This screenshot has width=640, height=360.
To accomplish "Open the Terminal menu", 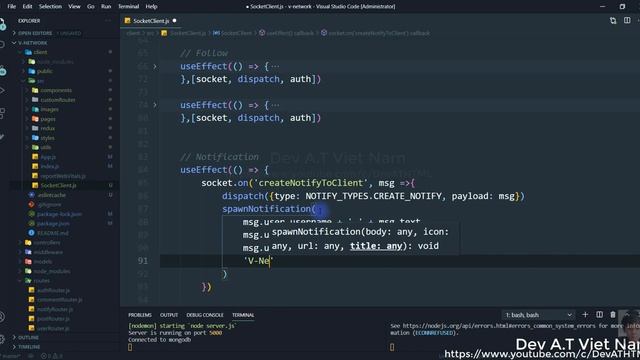I will [x=129, y=7].
